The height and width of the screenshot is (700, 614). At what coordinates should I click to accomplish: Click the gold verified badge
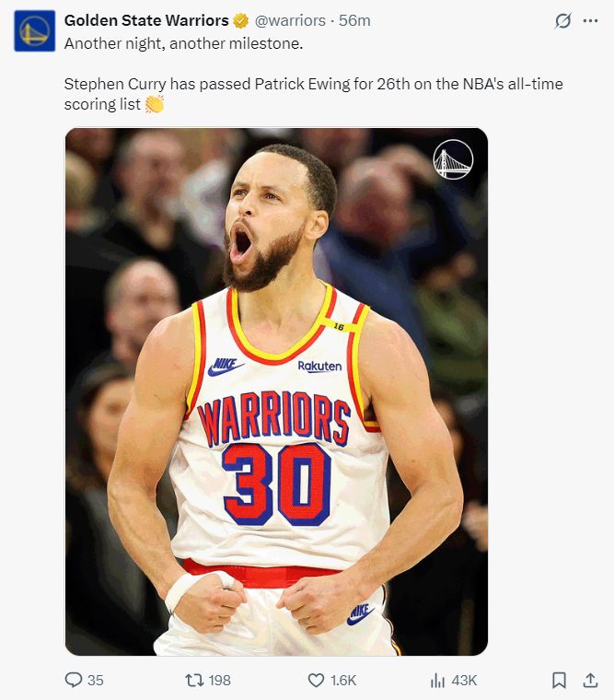(241, 20)
